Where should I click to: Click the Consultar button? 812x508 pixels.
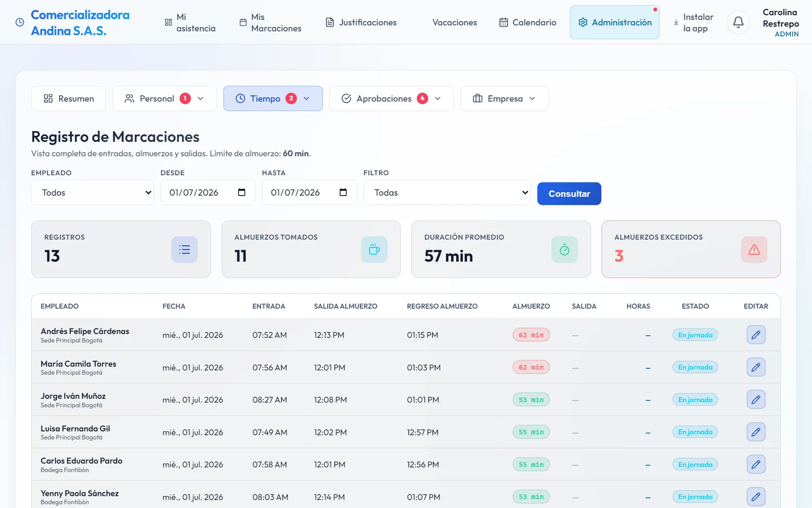coord(569,194)
